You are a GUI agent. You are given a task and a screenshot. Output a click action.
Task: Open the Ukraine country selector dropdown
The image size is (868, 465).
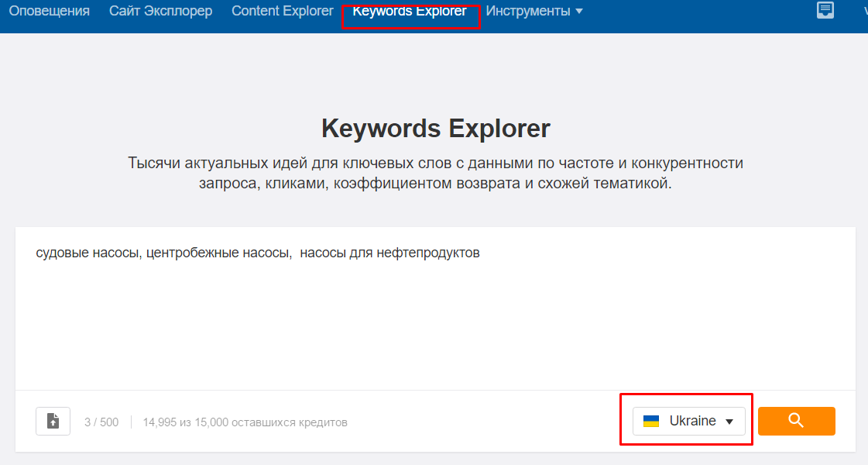tap(688, 421)
